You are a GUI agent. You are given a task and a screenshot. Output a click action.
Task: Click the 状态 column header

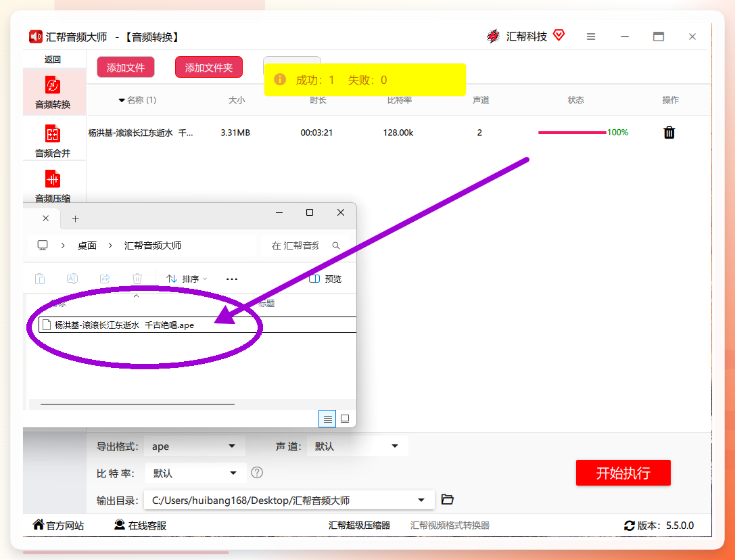tap(575, 100)
